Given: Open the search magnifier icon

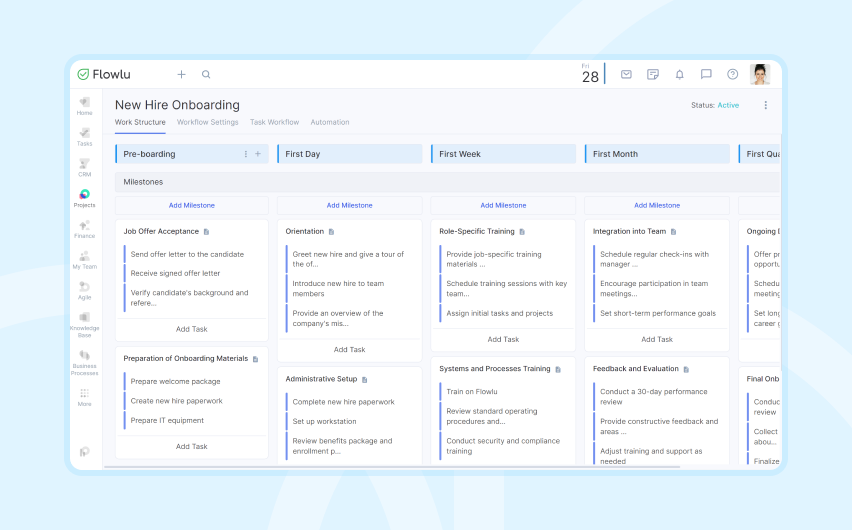Looking at the screenshot, I should click(x=206, y=74).
